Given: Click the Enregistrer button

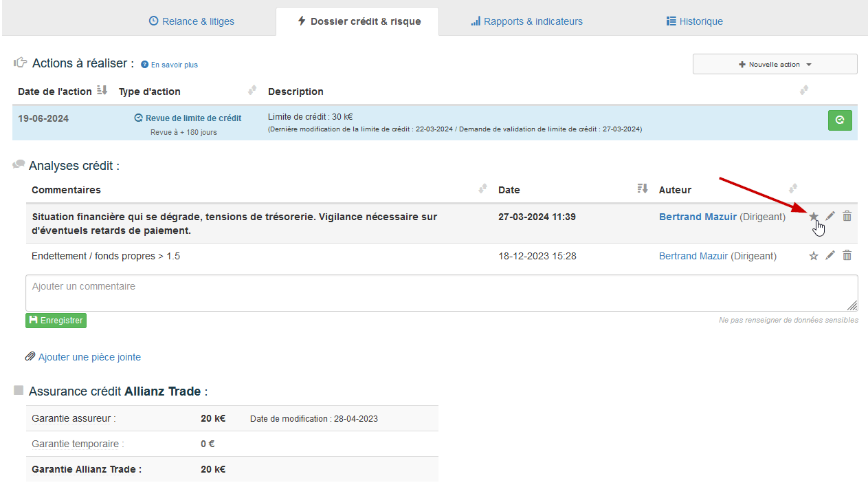Looking at the screenshot, I should (x=56, y=321).
